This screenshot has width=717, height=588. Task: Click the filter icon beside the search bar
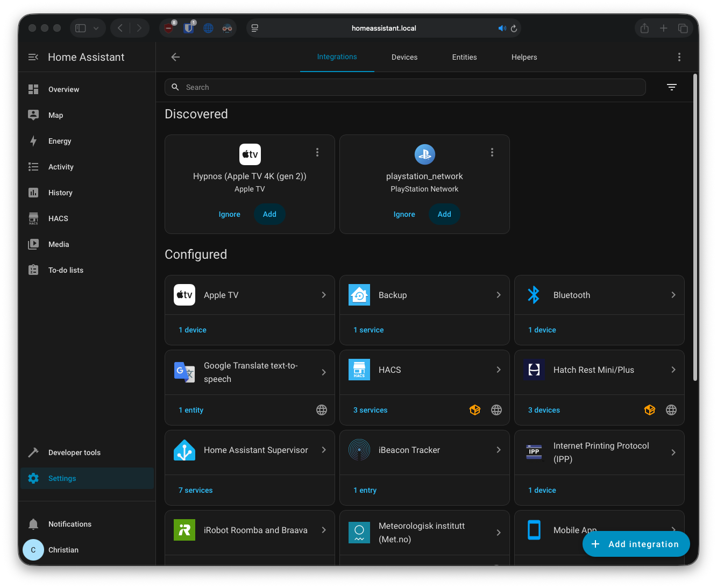[x=671, y=87]
